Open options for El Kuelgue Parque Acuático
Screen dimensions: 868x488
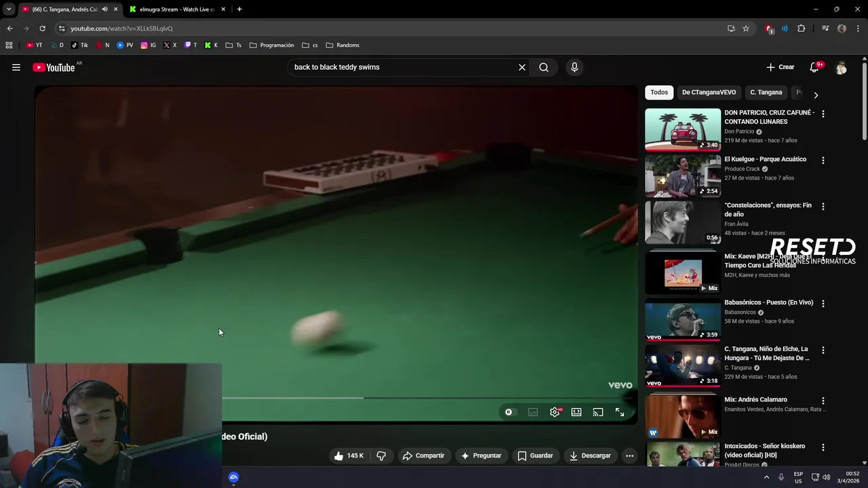click(x=823, y=161)
